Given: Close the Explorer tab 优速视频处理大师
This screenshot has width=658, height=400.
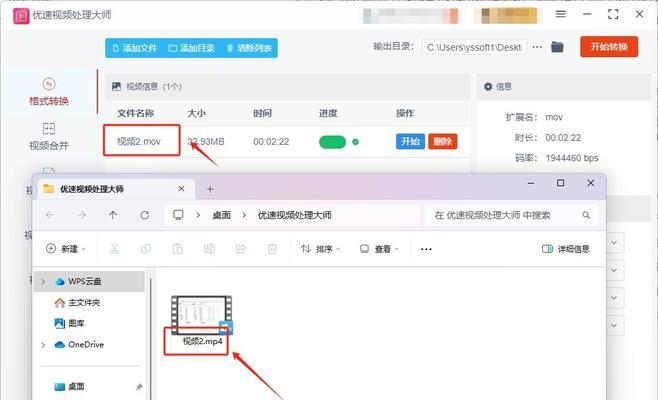Looking at the screenshot, I should (181, 189).
